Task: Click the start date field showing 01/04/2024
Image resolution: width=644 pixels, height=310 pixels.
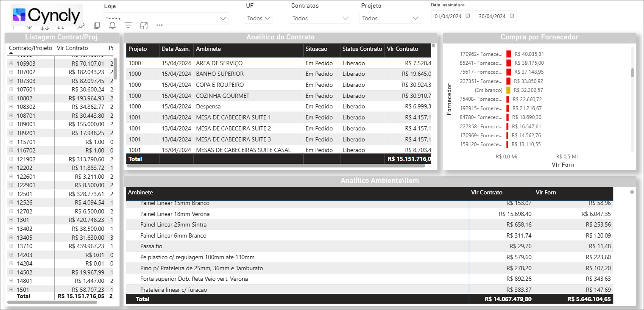Action: pos(448,16)
